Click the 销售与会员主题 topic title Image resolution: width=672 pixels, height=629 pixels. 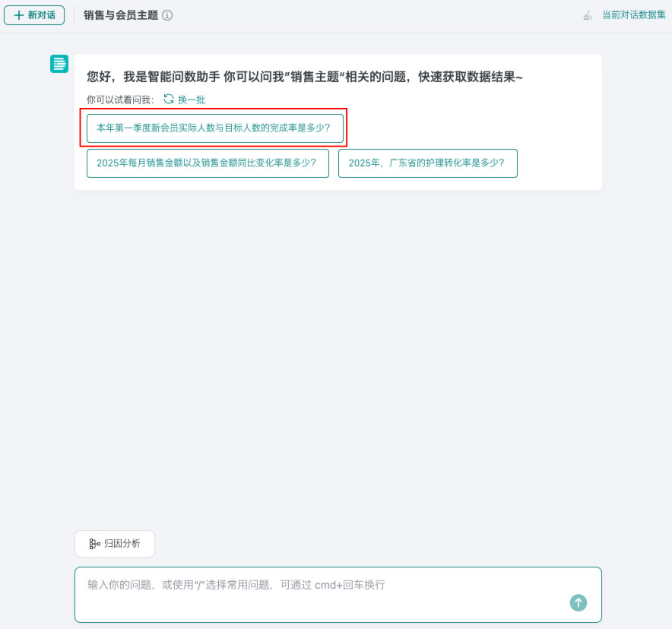pyautogui.click(x=121, y=15)
